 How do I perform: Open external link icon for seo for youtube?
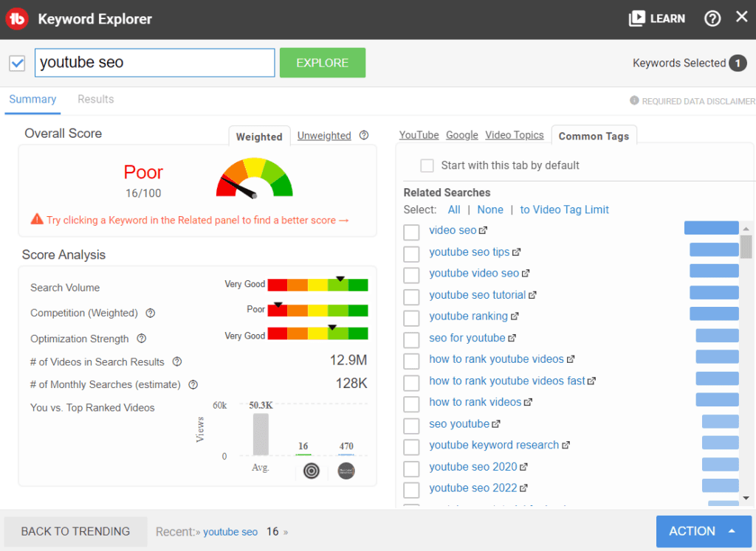(512, 338)
